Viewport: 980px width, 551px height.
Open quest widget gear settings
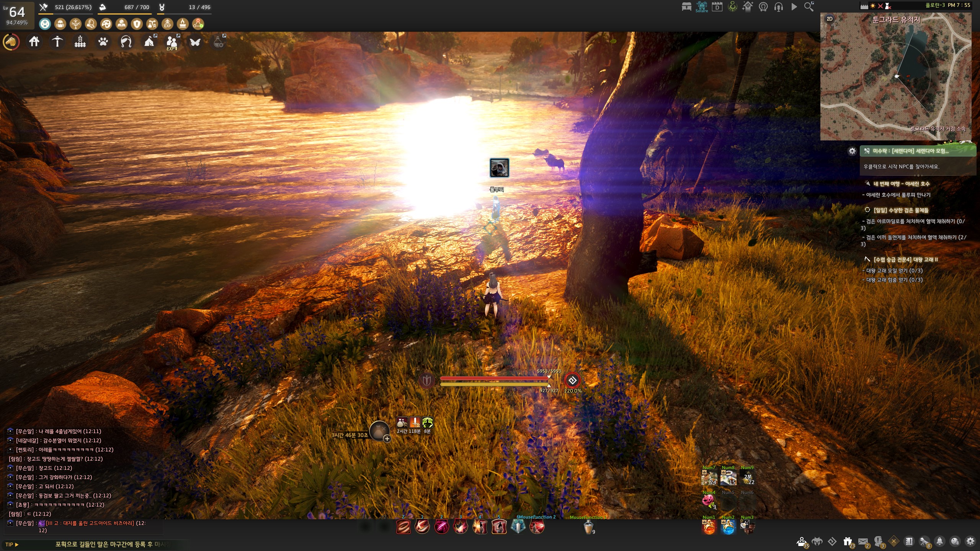[x=852, y=151]
